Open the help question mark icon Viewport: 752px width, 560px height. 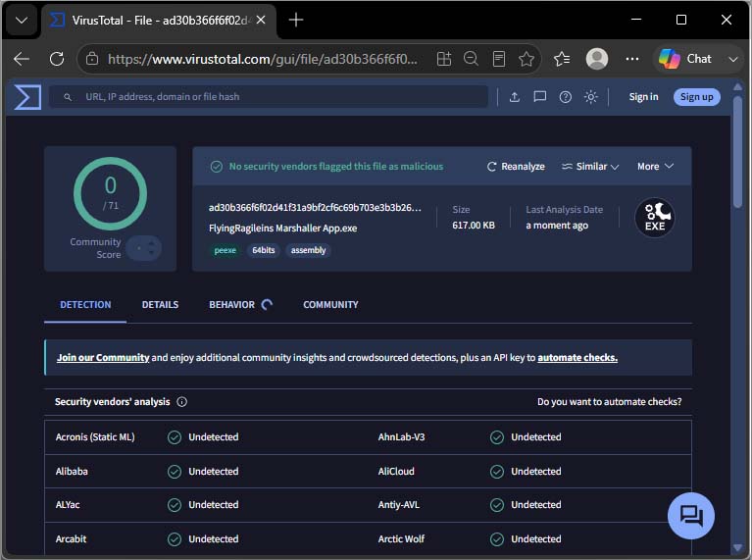pos(566,97)
